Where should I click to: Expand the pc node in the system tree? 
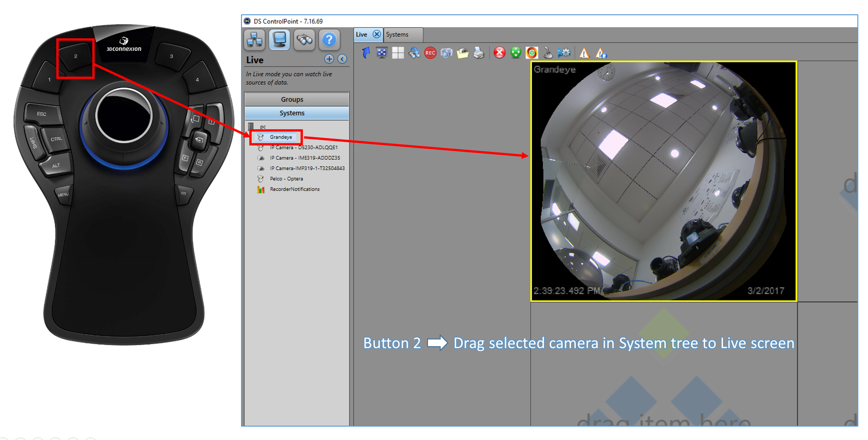click(x=262, y=126)
